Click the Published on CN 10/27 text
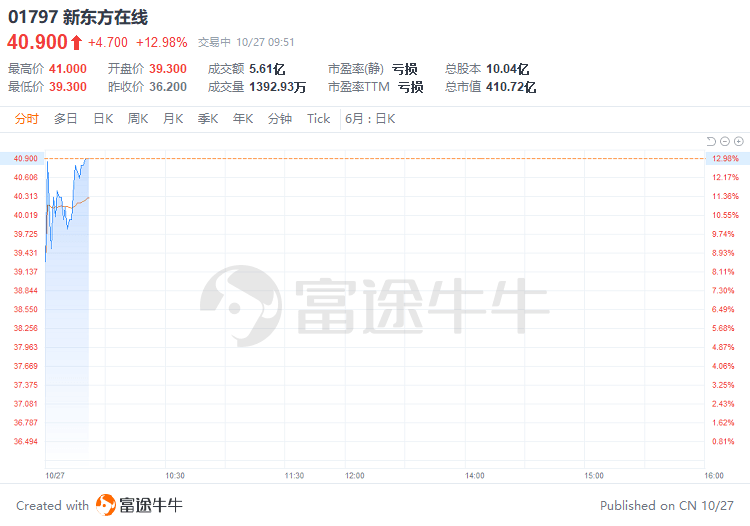This screenshot has height=526, width=750. 666,505
